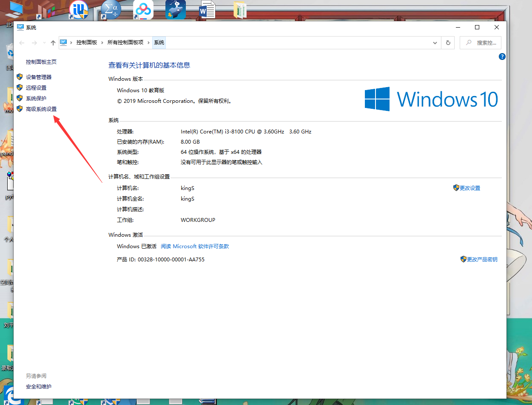Open the help question mark icon
Viewport: 532px width, 405px height.
click(x=502, y=57)
